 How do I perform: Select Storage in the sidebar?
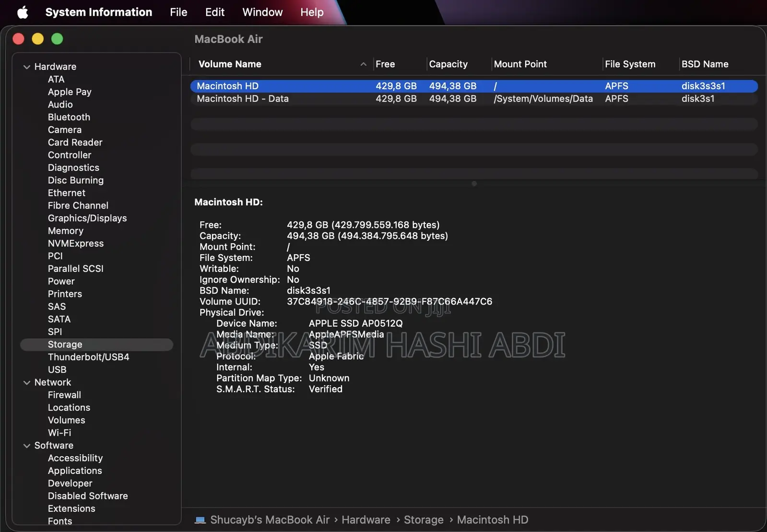[x=96, y=344]
